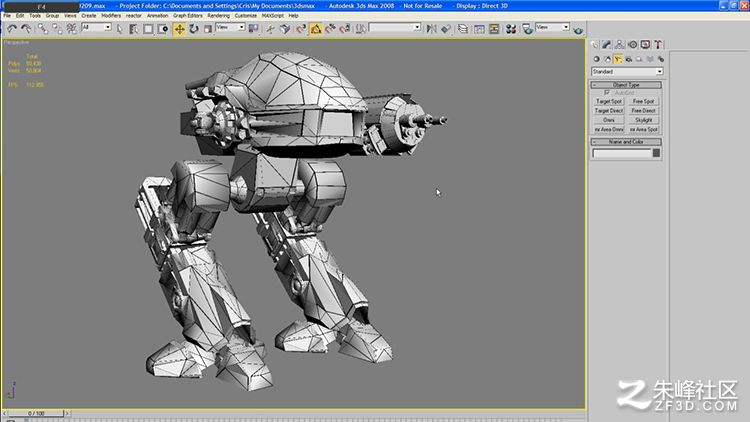Open the Render Scene dialog icon

coord(527,29)
